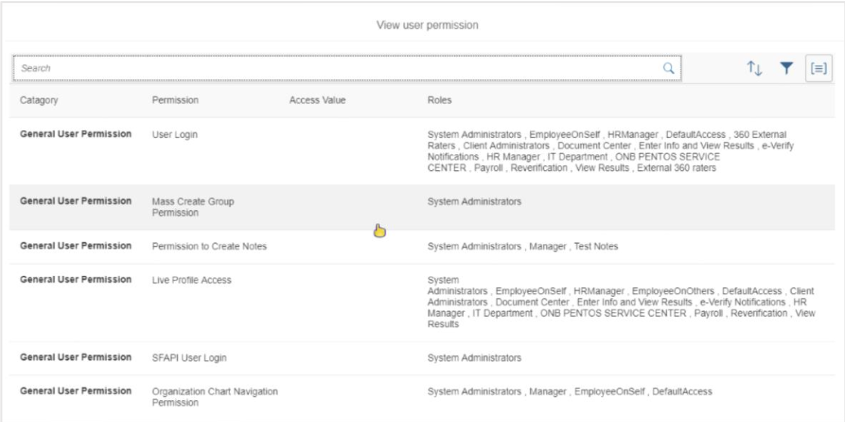Click the search magnifier icon
The image size is (845, 422).
668,68
